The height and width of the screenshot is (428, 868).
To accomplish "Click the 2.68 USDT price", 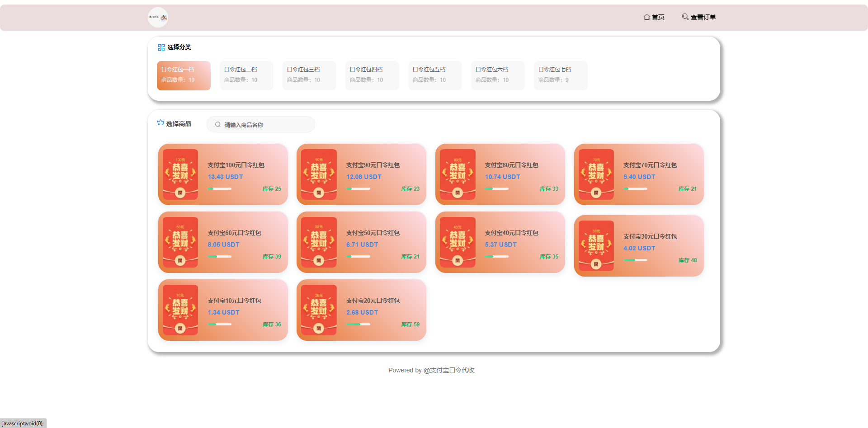I will pos(362,312).
